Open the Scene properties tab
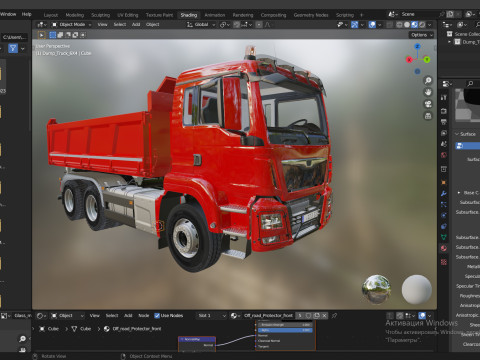 [444, 144]
